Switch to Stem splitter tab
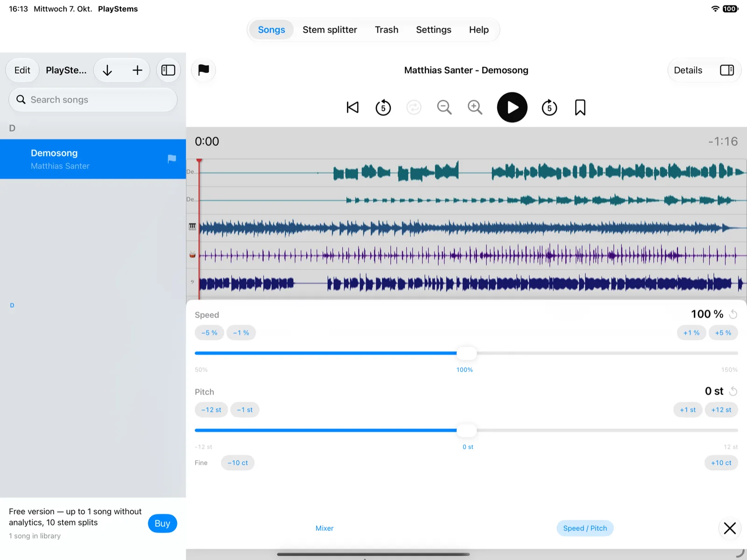747x560 pixels. point(330,30)
